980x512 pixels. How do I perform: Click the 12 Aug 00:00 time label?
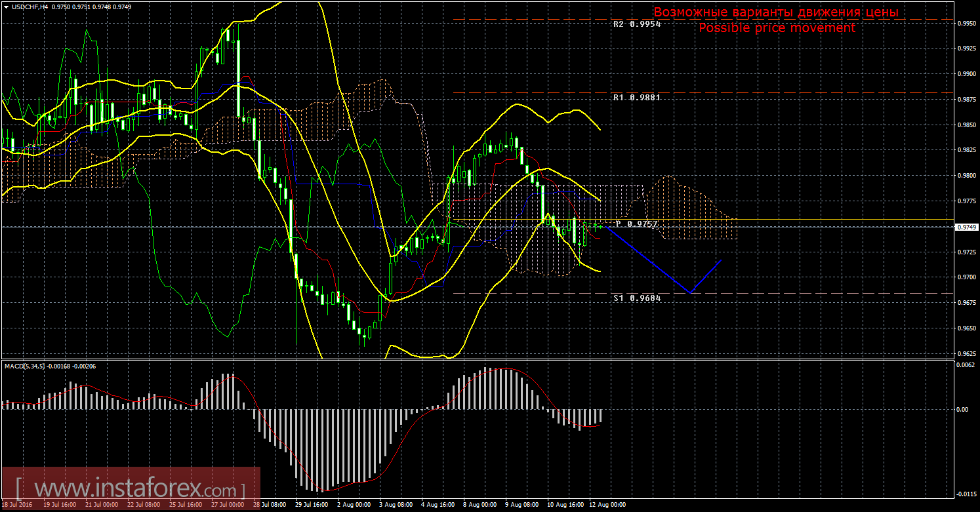[x=607, y=505]
